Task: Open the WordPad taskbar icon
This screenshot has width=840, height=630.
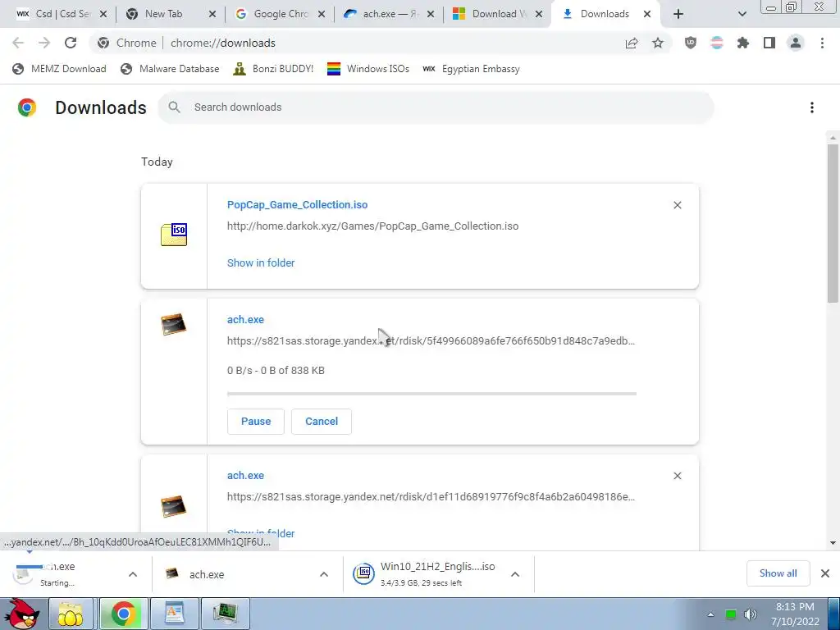Action: pos(174,614)
